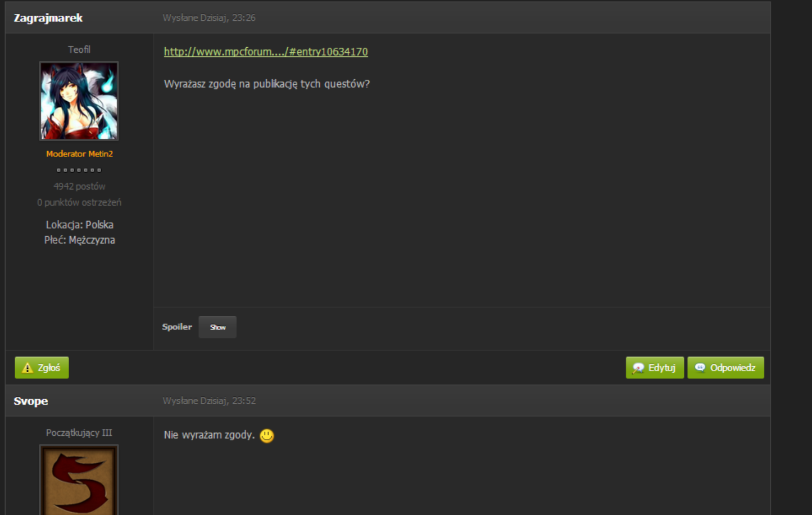Click the Wysłane Dzisiaj, 23:26 timestamp
The height and width of the screenshot is (515, 812).
point(209,18)
